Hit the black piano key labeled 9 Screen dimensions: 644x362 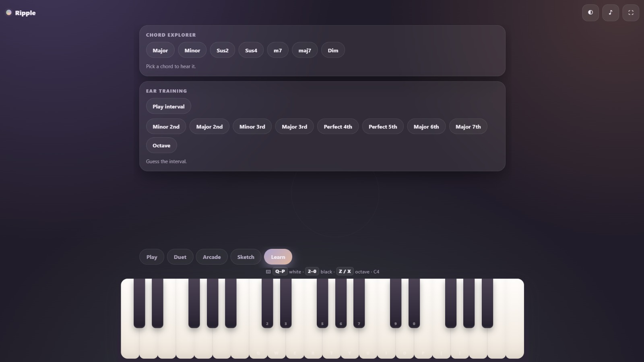[396, 303]
